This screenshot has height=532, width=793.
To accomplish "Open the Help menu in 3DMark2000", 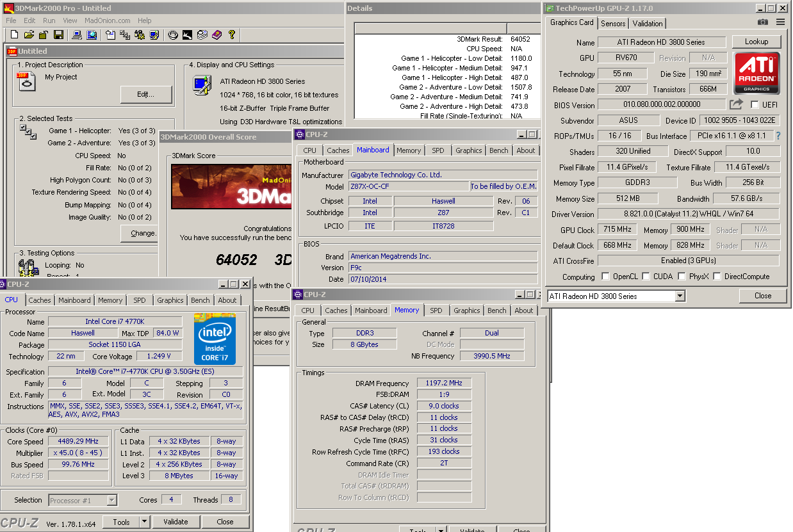I will coord(145,20).
